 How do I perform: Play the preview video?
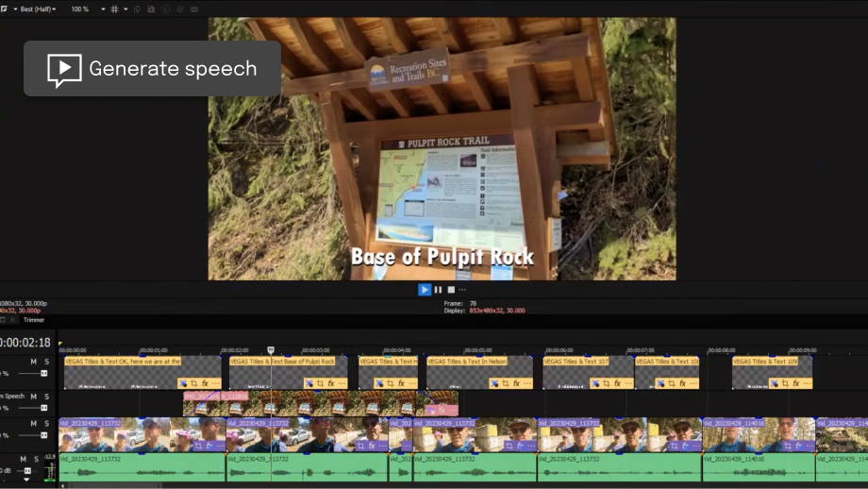(x=425, y=290)
